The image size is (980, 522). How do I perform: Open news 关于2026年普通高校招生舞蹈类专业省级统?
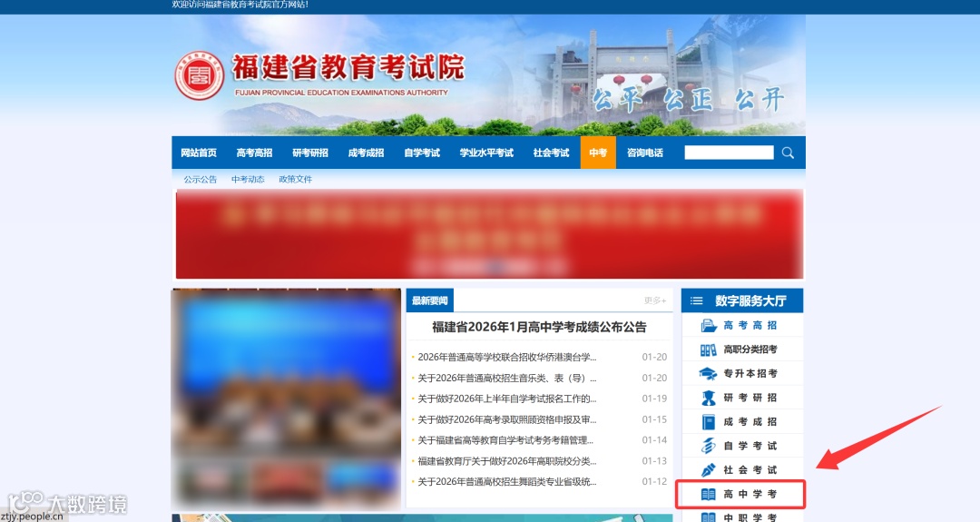(x=507, y=481)
